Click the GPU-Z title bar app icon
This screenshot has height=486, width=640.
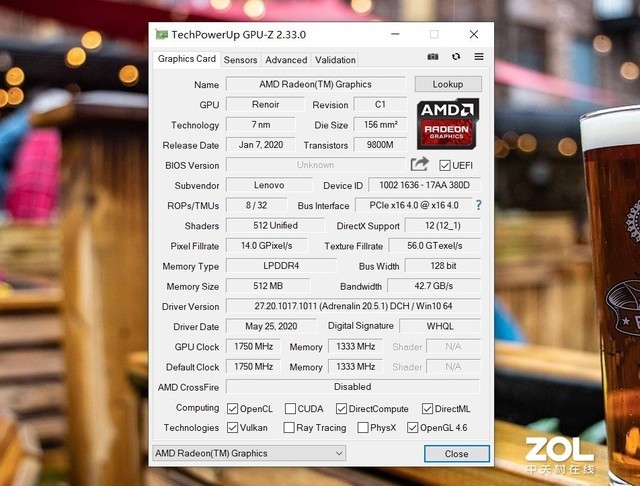coord(162,34)
